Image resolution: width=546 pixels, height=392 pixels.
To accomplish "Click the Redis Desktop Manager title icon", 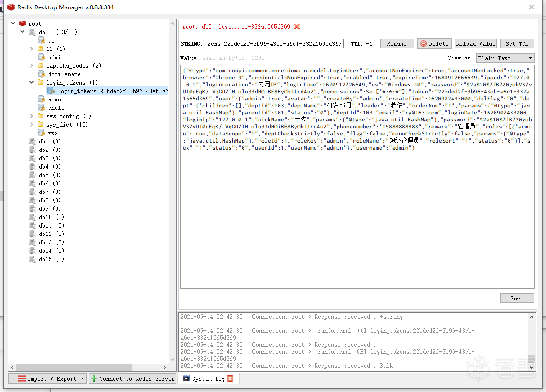I will [11, 7].
